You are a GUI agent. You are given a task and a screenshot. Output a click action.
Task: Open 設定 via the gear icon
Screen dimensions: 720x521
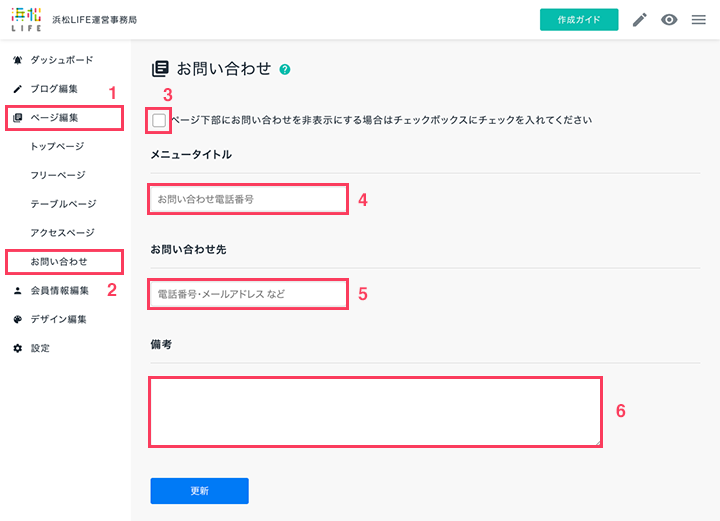[x=17, y=348]
